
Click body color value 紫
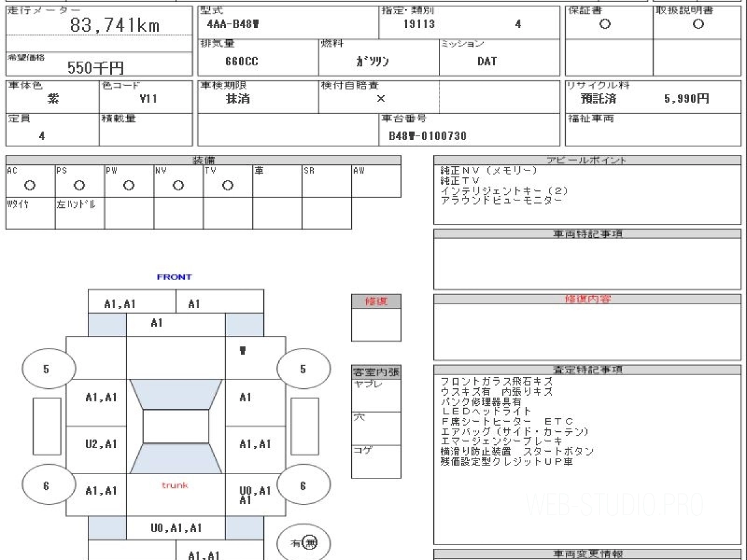(54, 99)
